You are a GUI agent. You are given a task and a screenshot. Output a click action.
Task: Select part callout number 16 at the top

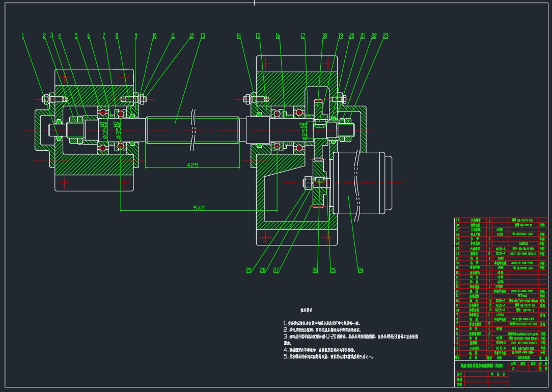[x=278, y=36]
